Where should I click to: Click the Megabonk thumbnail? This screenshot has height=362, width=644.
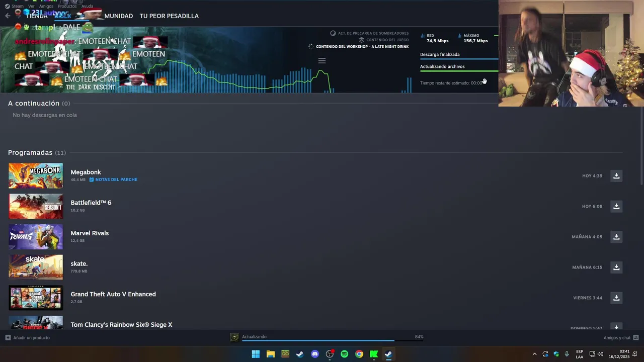pos(36,176)
